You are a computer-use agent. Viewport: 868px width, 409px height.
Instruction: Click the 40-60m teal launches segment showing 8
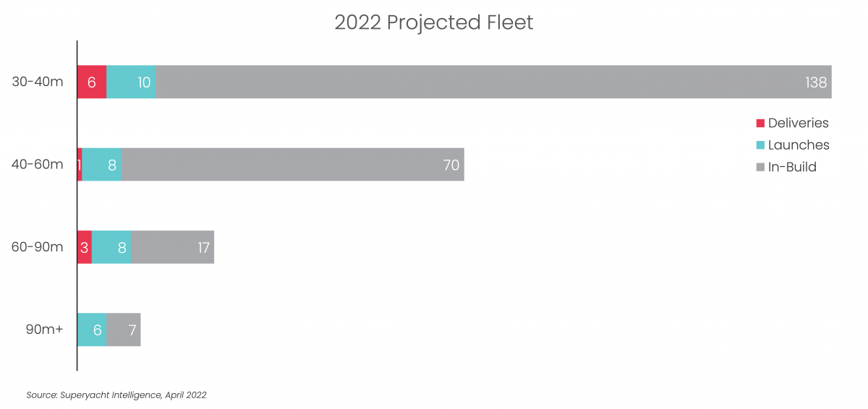pyautogui.click(x=102, y=164)
